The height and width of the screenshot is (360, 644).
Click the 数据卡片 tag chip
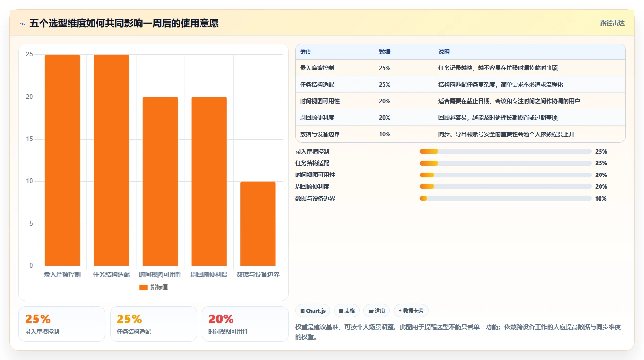tap(411, 311)
